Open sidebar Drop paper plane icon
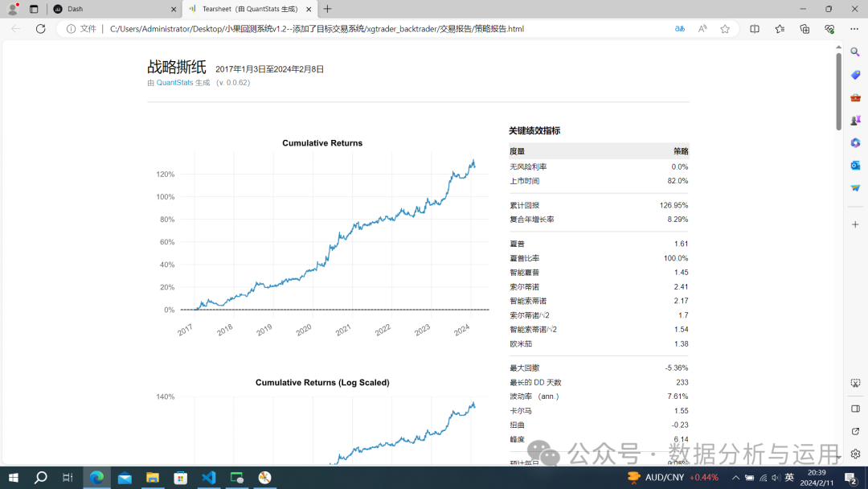 [855, 188]
